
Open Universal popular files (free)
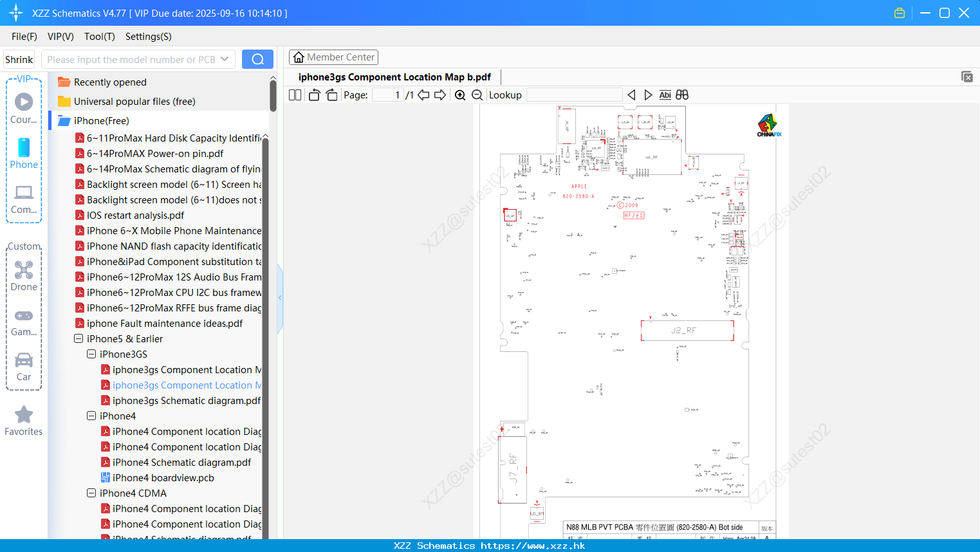point(134,102)
